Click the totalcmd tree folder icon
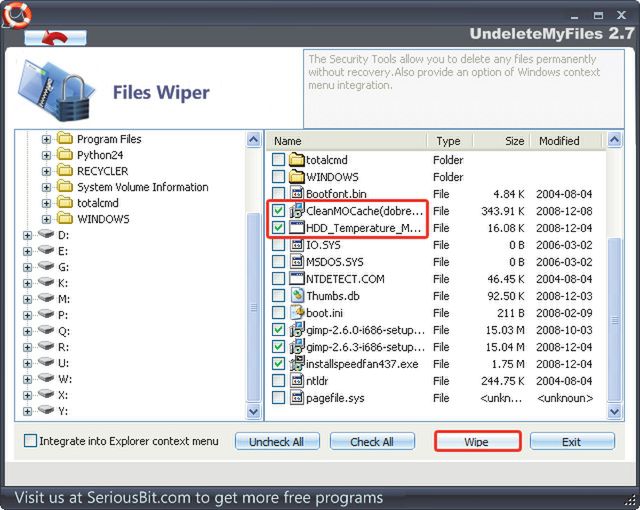 [64, 203]
